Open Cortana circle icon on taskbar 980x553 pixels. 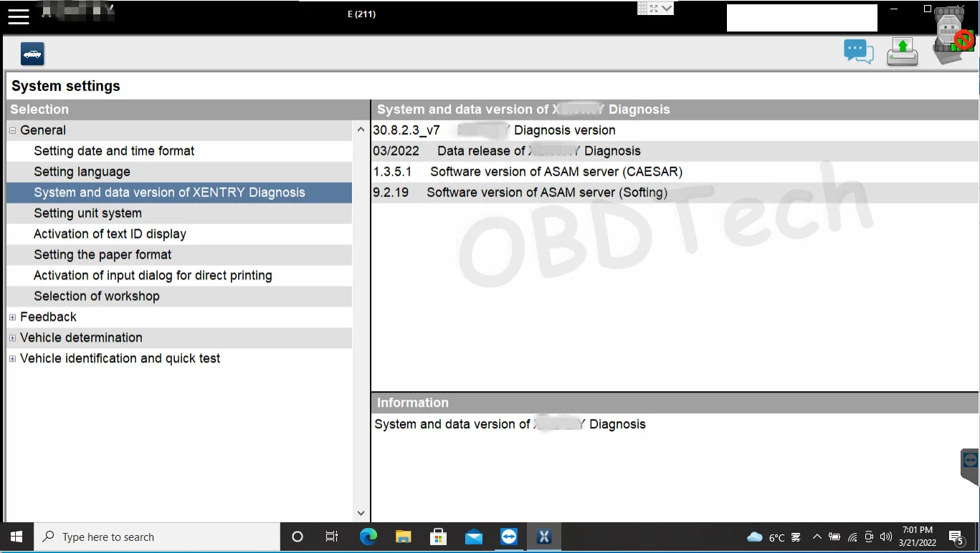(298, 537)
